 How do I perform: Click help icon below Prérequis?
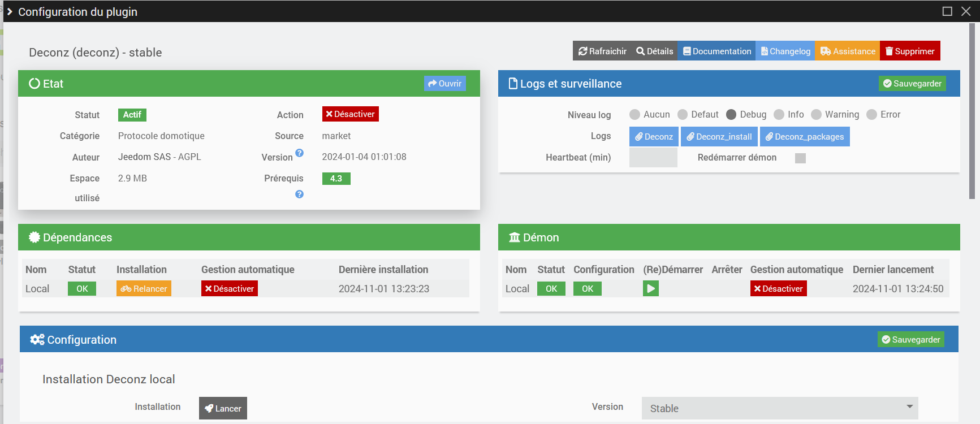pyautogui.click(x=300, y=194)
